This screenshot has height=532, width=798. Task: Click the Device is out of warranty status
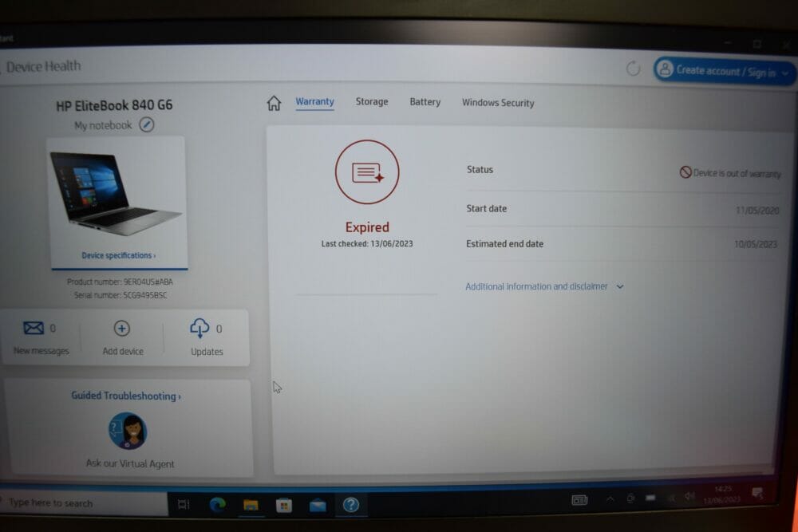(x=730, y=173)
